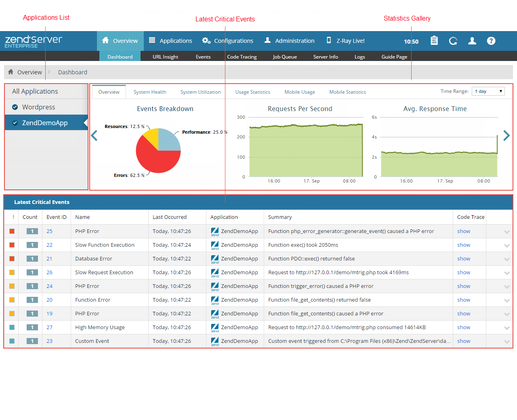Click the Zend Server Enterprise logo
This screenshot has height=420, width=517.
tap(33, 41)
